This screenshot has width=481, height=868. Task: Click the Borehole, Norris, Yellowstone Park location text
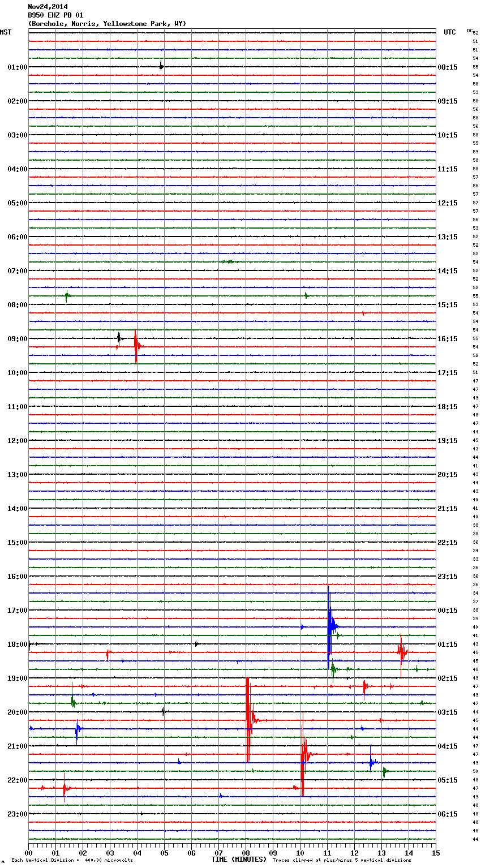107,24
